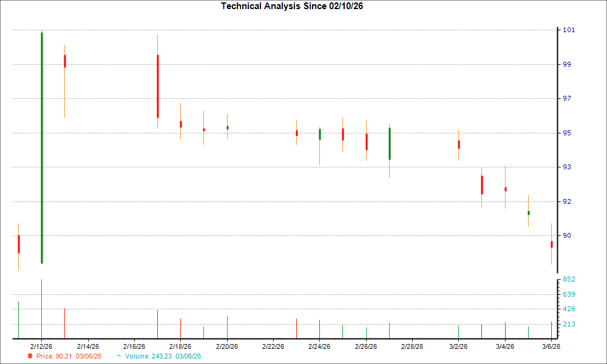This screenshot has width=607, height=364.
Task: Select the long red candlestick on 2/17/26
Action: pyautogui.click(x=158, y=85)
